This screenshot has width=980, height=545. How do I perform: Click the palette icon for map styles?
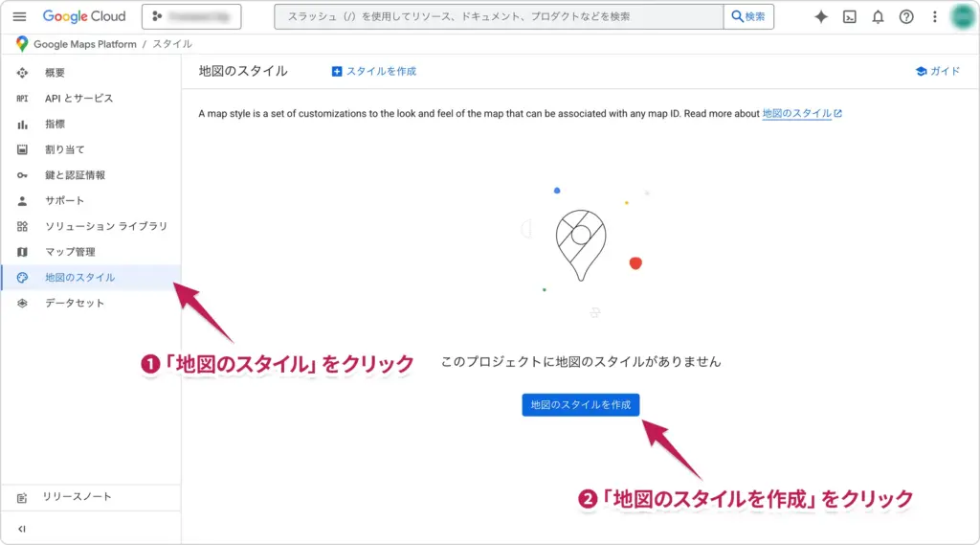23,277
